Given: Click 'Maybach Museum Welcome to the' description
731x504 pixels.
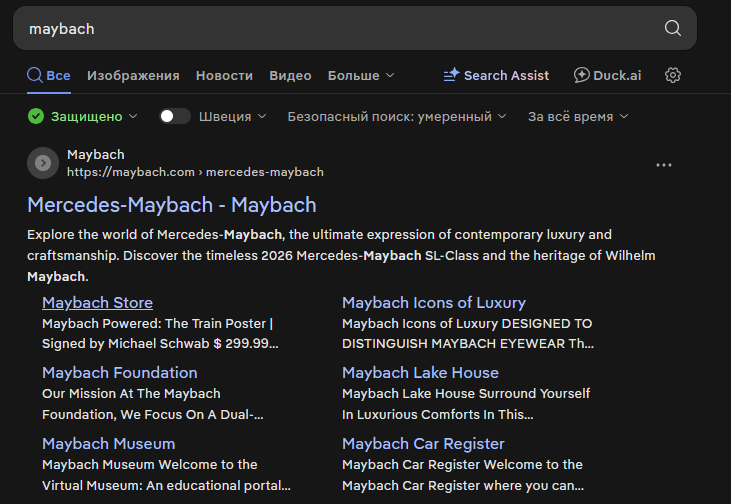Looking at the screenshot, I should point(166,475).
